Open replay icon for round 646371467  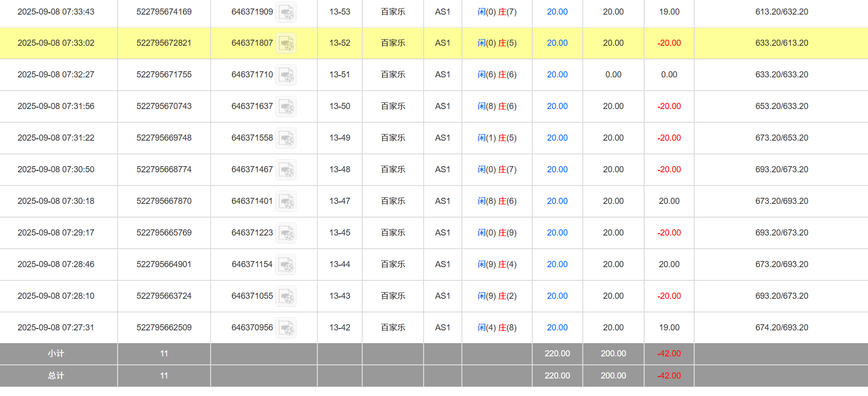pos(286,170)
